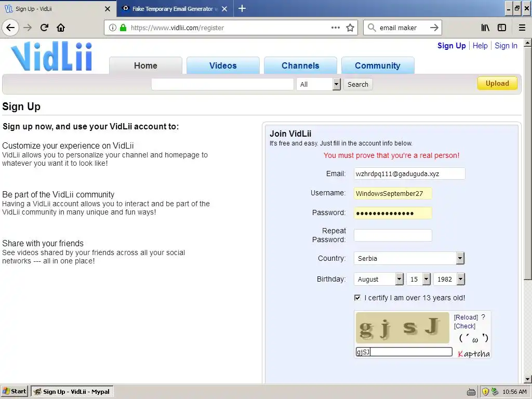Switch to the Community tab
Viewport: 532px width, 399px height.
click(378, 65)
